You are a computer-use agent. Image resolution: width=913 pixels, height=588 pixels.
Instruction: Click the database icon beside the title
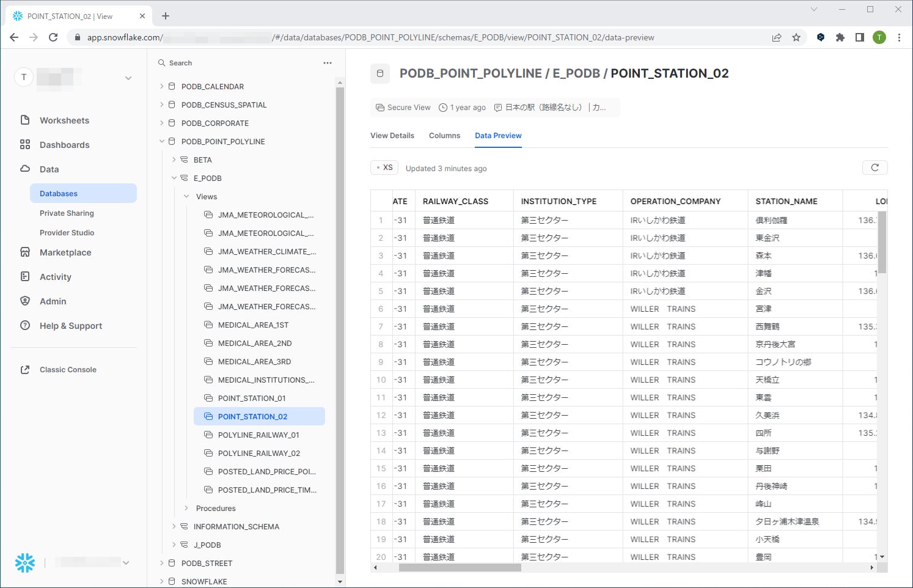380,73
